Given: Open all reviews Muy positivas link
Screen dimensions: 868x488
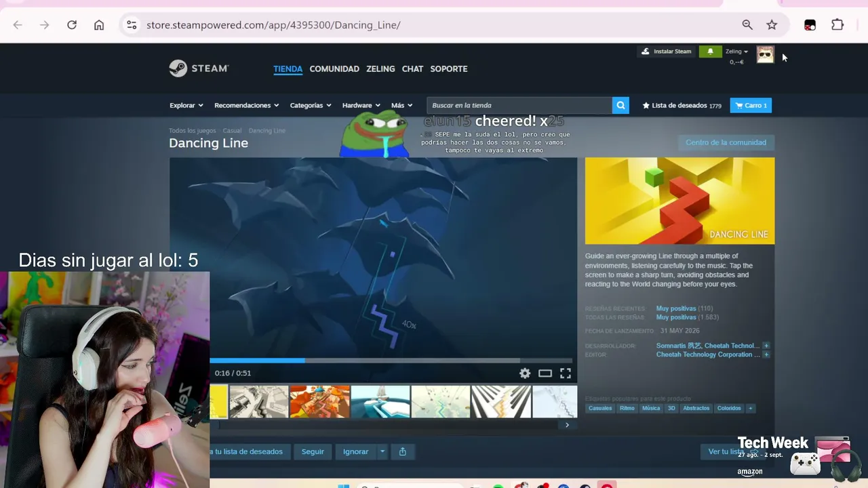Looking at the screenshot, I should (x=676, y=317).
